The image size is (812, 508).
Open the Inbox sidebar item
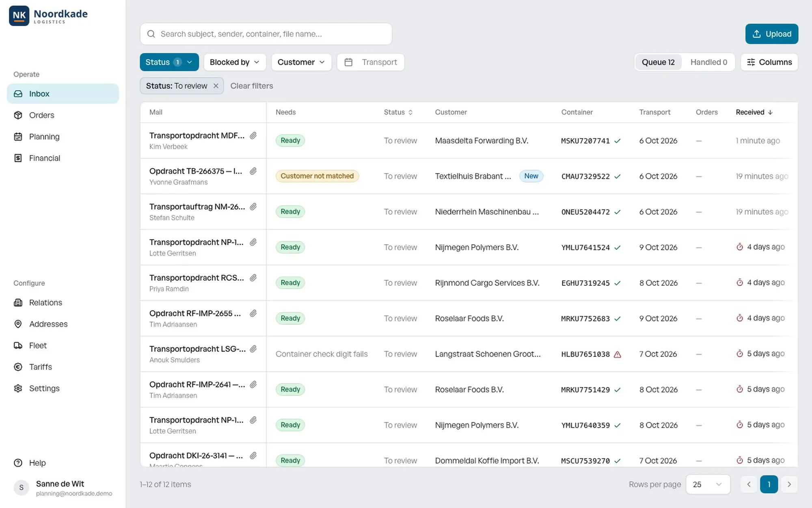[x=63, y=94]
